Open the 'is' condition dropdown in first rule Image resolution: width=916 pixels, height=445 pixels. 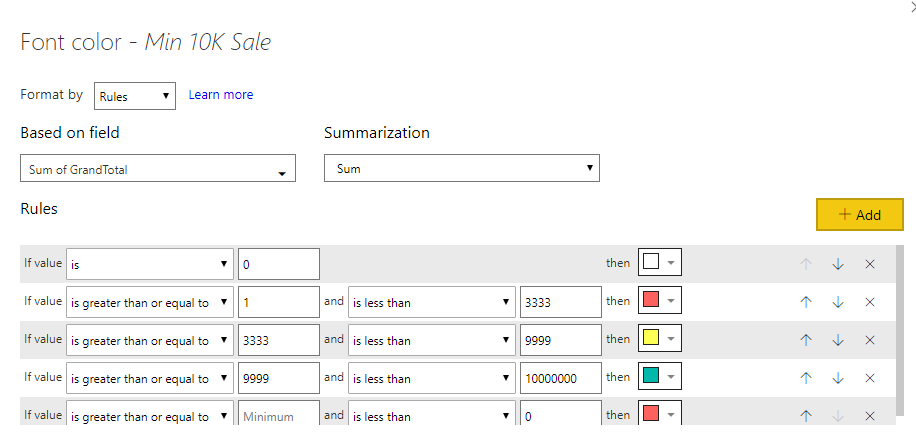coord(150,264)
